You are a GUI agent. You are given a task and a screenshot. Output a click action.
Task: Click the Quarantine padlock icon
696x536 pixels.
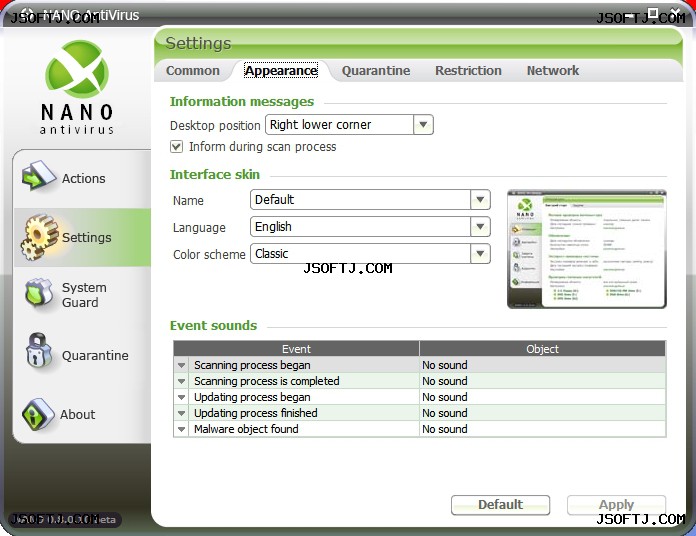tap(38, 351)
